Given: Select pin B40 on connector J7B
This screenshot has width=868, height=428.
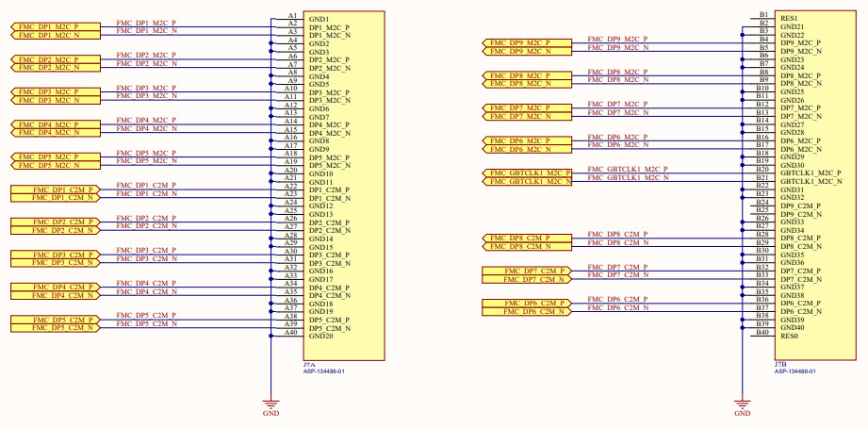Looking at the screenshot, I should [762, 332].
